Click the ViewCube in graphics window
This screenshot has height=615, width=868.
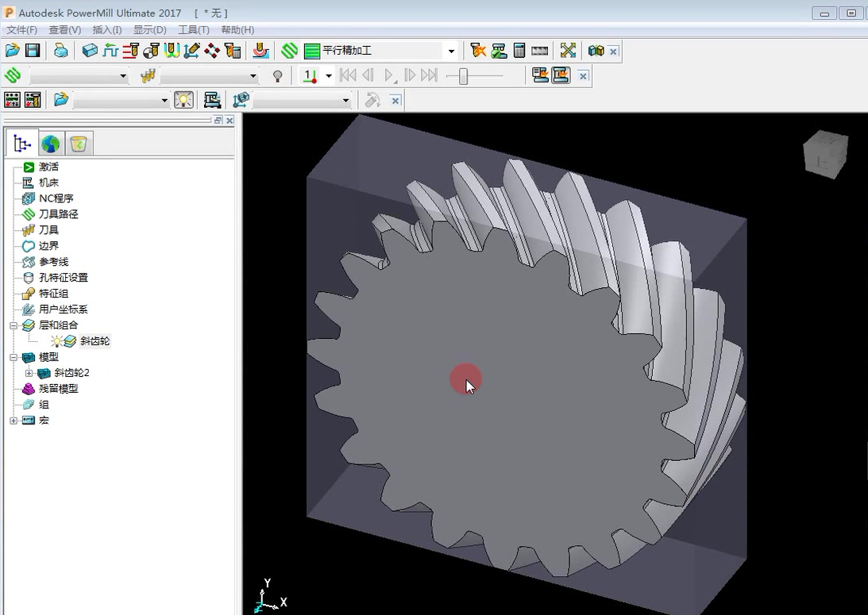click(x=825, y=154)
